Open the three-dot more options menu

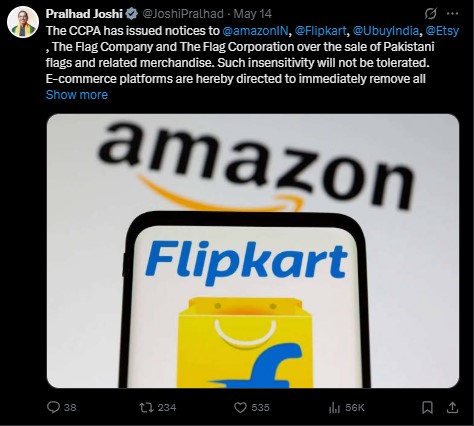click(x=452, y=14)
